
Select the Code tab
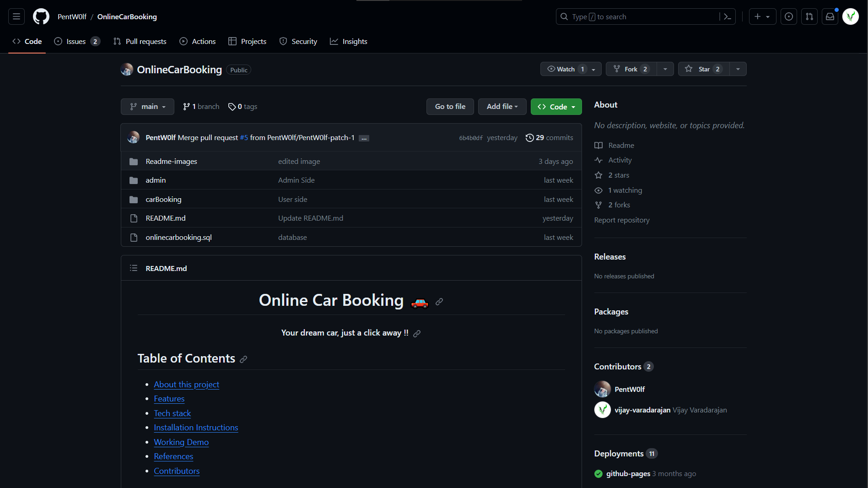point(27,41)
